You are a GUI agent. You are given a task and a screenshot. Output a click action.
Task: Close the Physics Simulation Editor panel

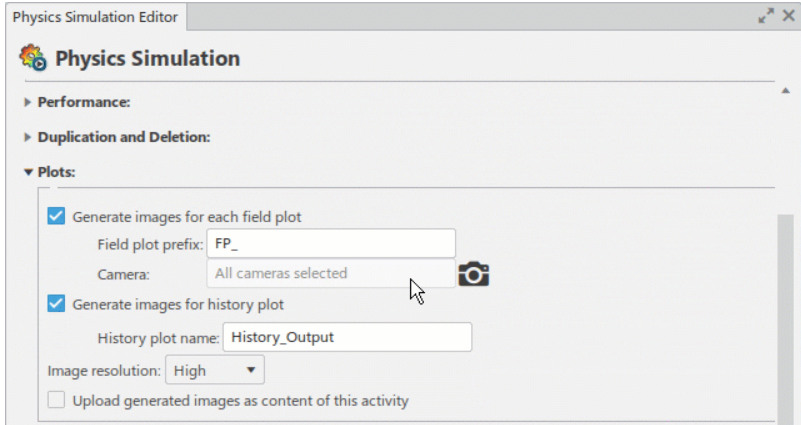click(x=787, y=16)
